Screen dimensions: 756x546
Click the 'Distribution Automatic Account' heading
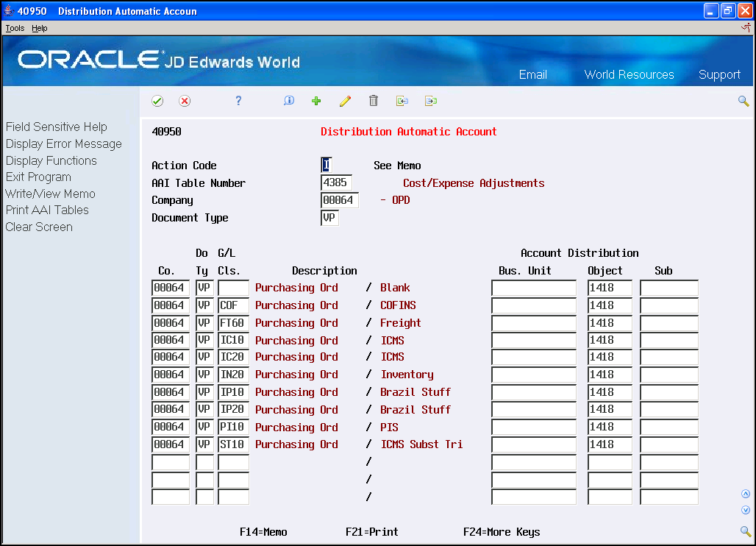click(x=409, y=132)
